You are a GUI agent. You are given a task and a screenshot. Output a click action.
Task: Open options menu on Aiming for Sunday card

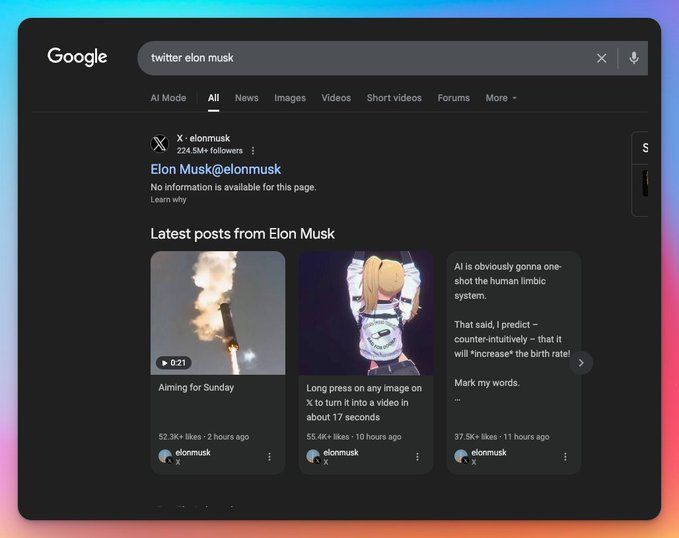pyautogui.click(x=269, y=457)
